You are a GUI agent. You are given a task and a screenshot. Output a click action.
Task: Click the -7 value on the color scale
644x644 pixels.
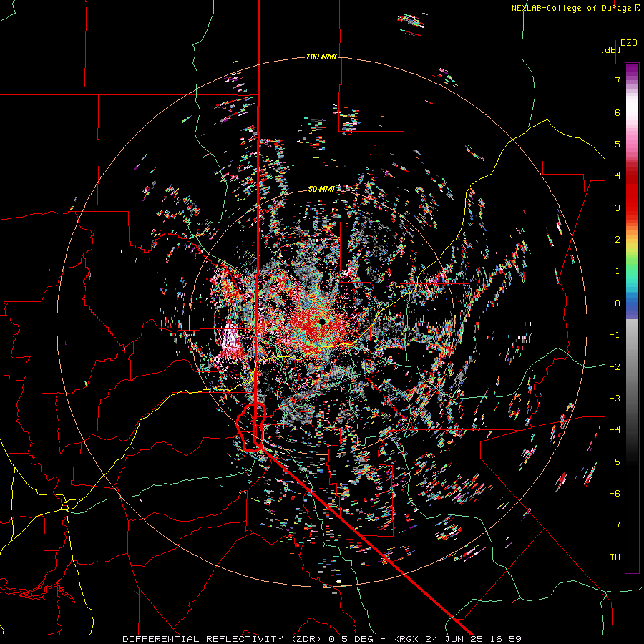click(x=615, y=525)
